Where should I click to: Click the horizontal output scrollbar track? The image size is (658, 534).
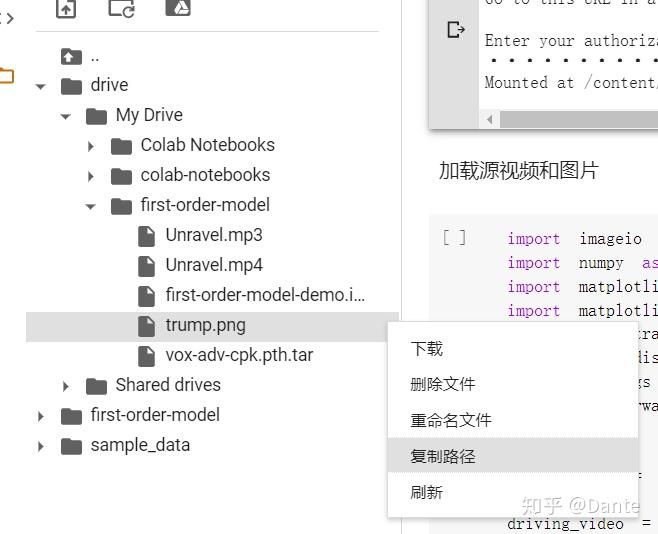pos(579,120)
